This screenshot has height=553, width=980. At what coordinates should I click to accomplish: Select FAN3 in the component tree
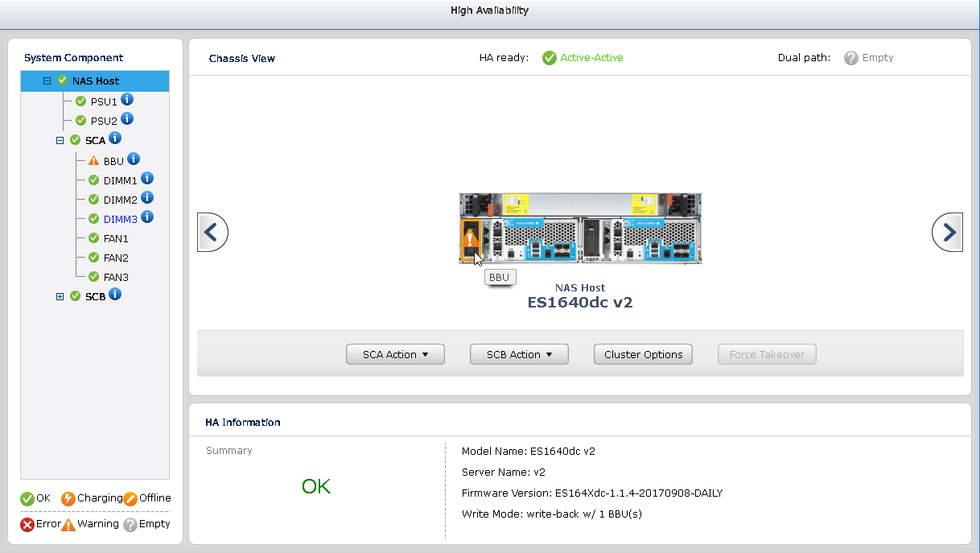(x=116, y=277)
